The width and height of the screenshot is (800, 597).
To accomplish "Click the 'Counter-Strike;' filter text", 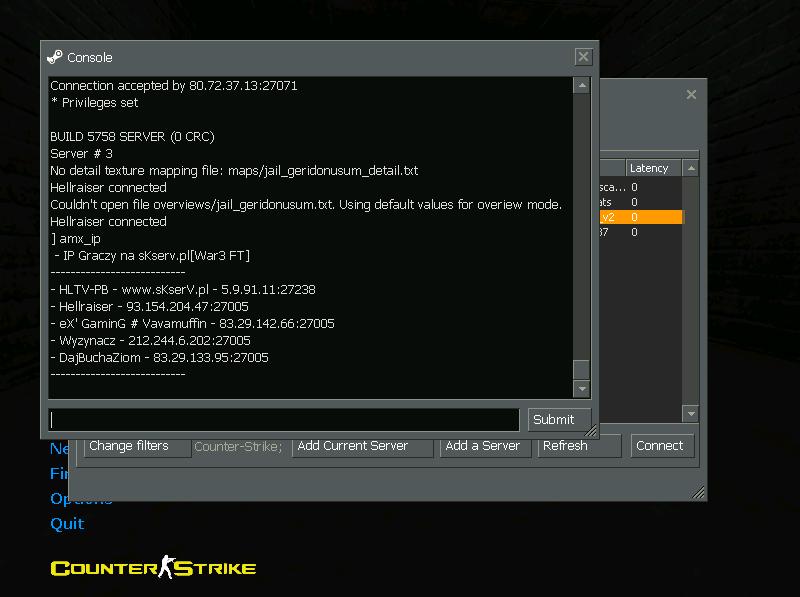I will [x=238, y=446].
